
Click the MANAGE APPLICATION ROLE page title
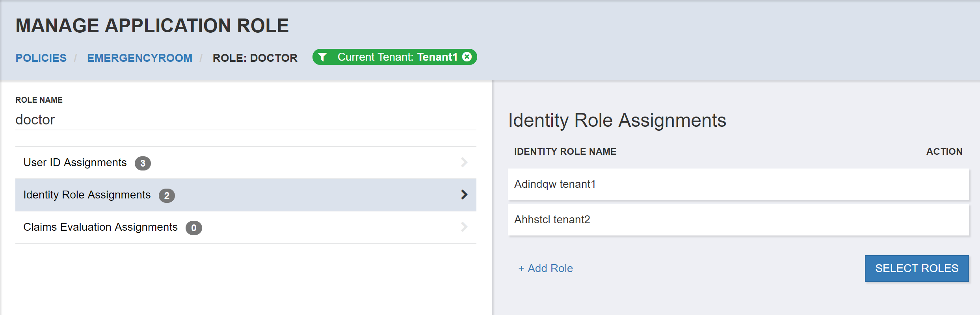coord(152,26)
